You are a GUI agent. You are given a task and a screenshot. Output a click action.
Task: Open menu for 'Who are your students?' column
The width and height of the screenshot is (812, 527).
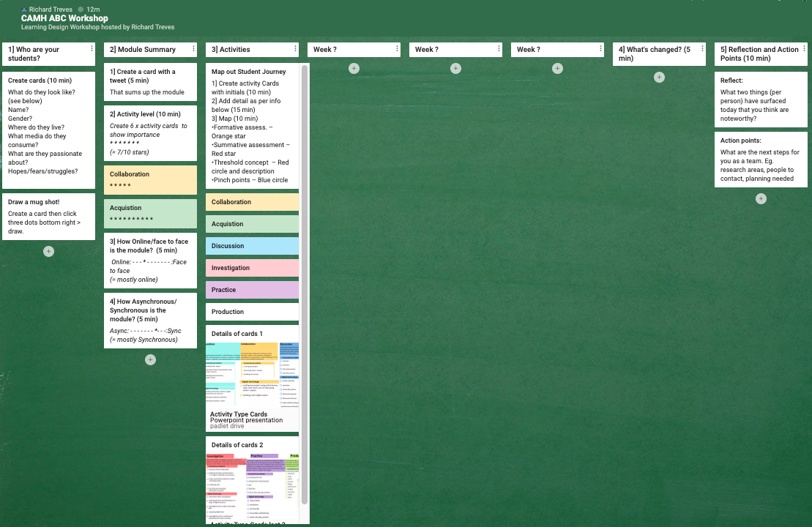coord(92,48)
